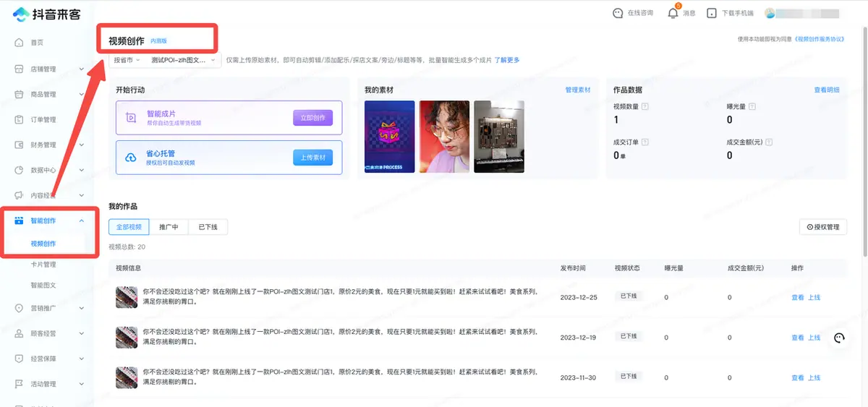Click the 内容经营 chat icon in sidebar

[x=20, y=196]
